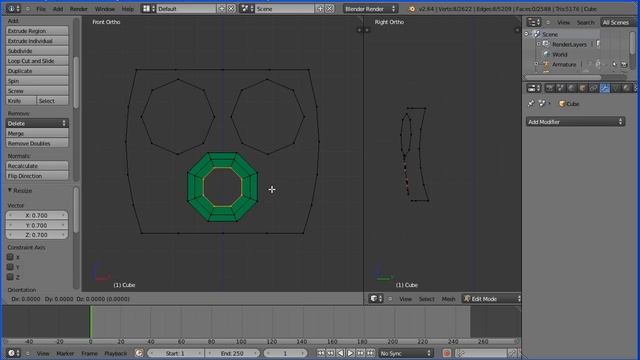
Task: Click the Flip Direction button
Action: (x=37, y=176)
